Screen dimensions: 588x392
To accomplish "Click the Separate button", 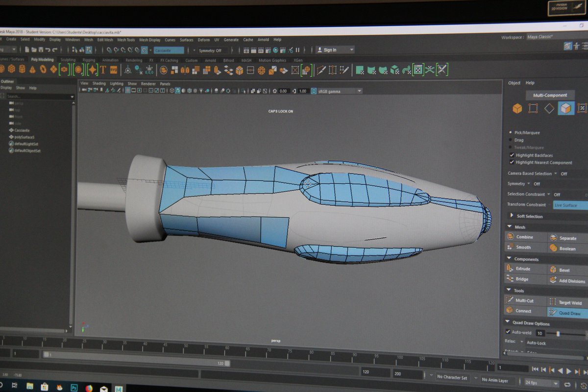I will click(x=567, y=238).
